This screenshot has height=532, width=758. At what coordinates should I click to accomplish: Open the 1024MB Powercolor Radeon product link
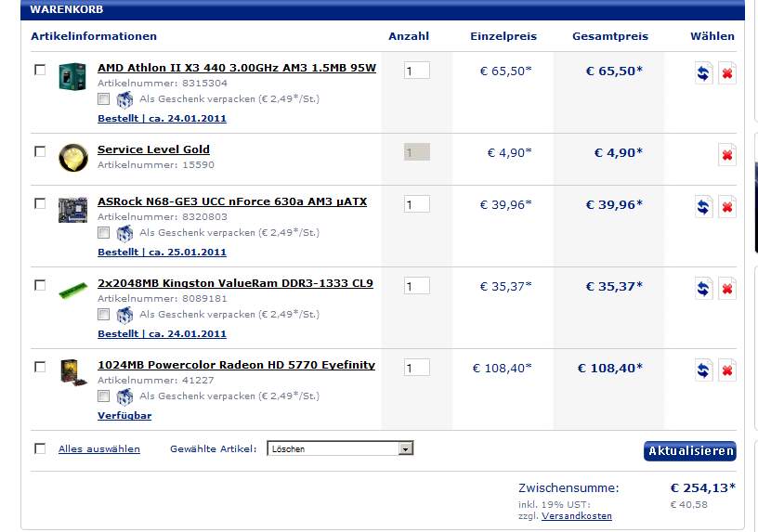tap(236, 365)
